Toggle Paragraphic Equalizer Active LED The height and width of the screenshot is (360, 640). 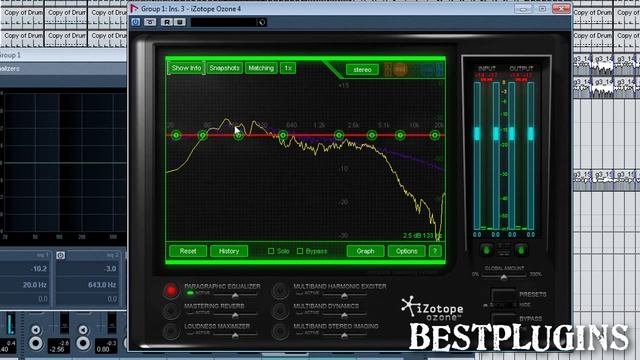(190, 293)
